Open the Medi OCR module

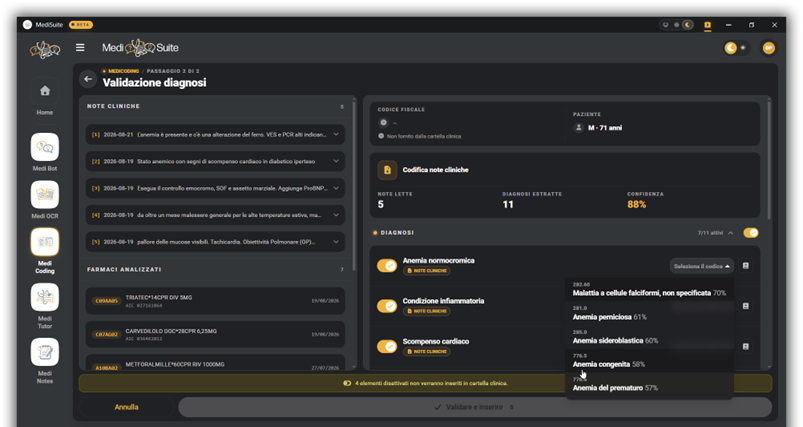point(45,195)
